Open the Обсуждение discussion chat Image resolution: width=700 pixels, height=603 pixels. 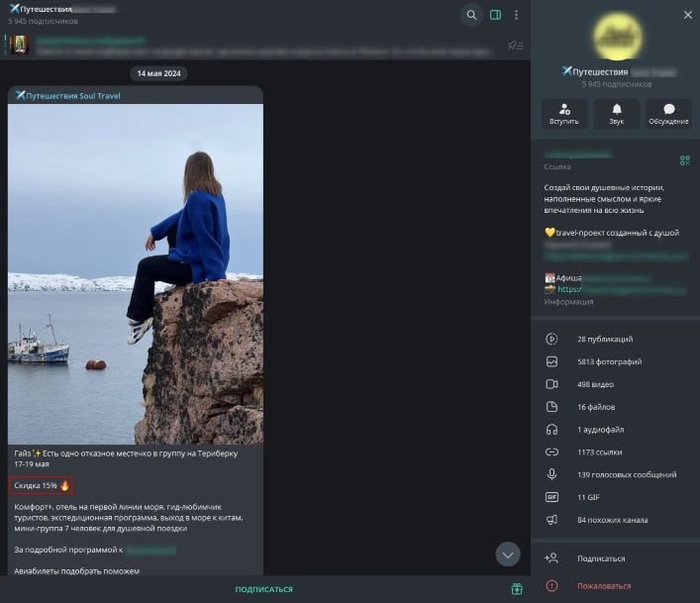coord(669,114)
